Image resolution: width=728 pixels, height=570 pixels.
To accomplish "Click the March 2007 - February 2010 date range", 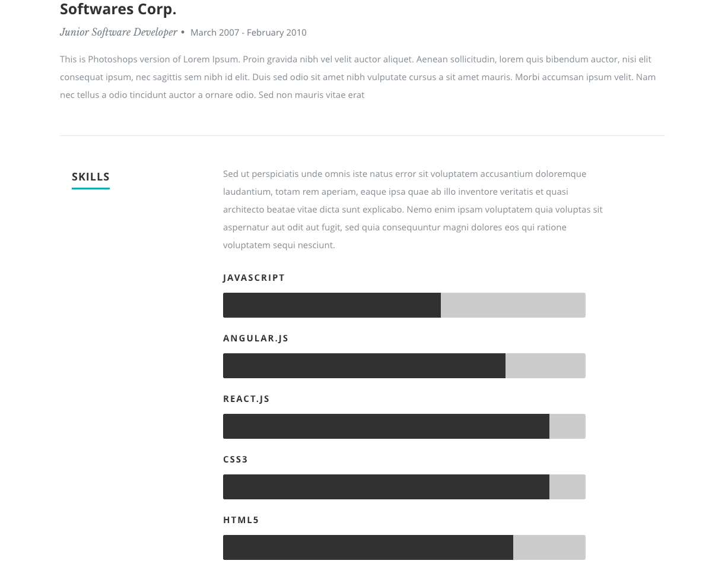I will [248, 33].
